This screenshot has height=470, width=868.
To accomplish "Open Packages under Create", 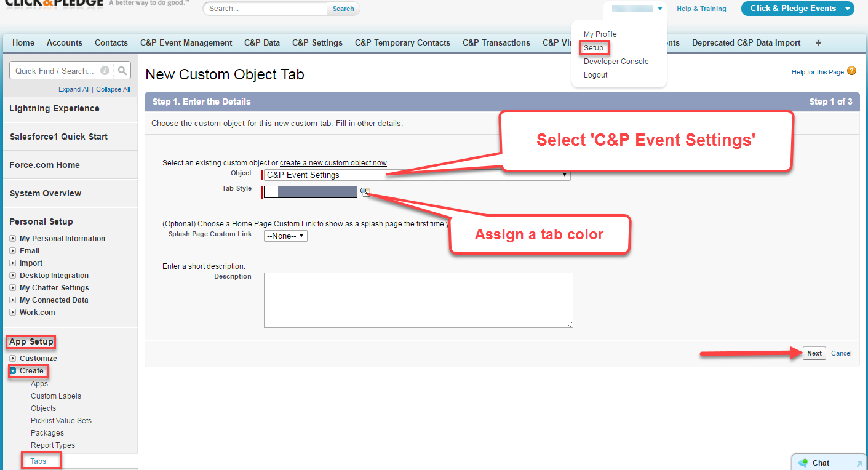I will pos(47,432).
